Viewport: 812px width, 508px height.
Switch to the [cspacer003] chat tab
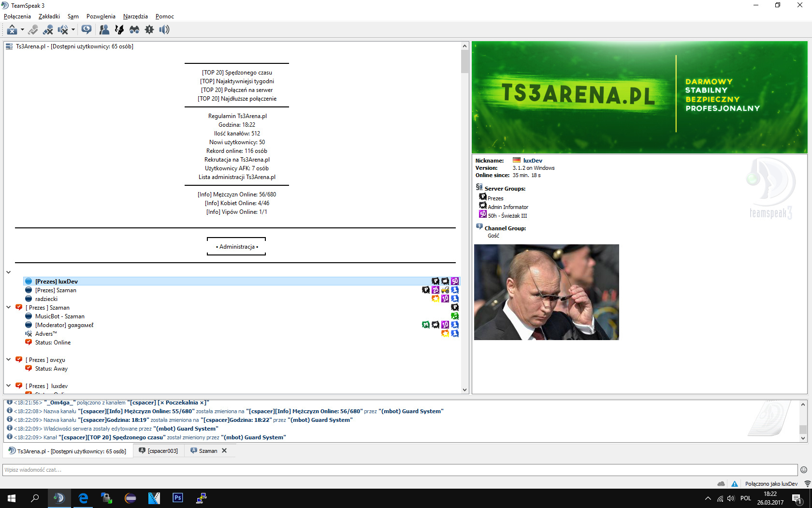tap(159, 451)
